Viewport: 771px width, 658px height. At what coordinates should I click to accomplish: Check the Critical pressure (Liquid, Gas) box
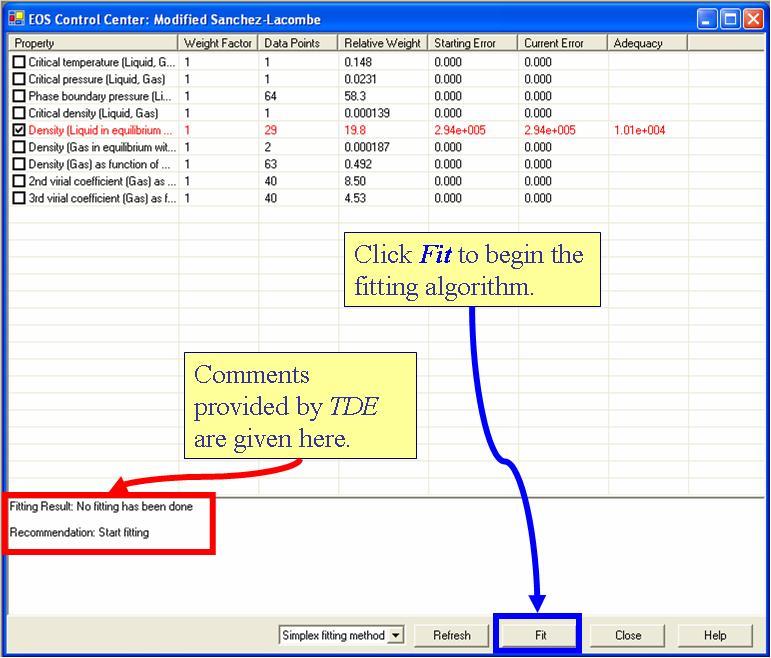[x=19, y=79]
